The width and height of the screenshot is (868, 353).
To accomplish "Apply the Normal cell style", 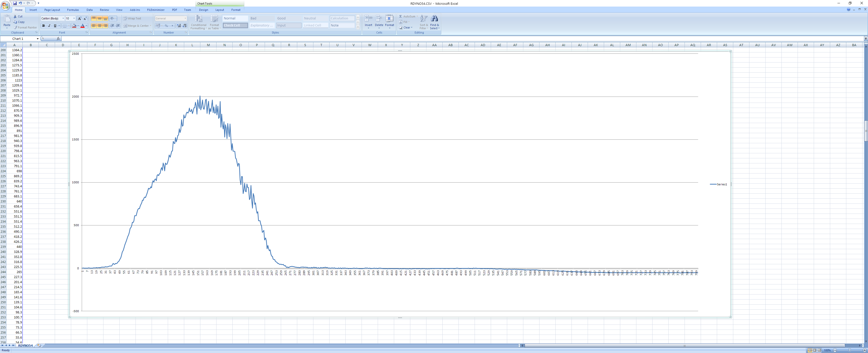I will [235, 18].
